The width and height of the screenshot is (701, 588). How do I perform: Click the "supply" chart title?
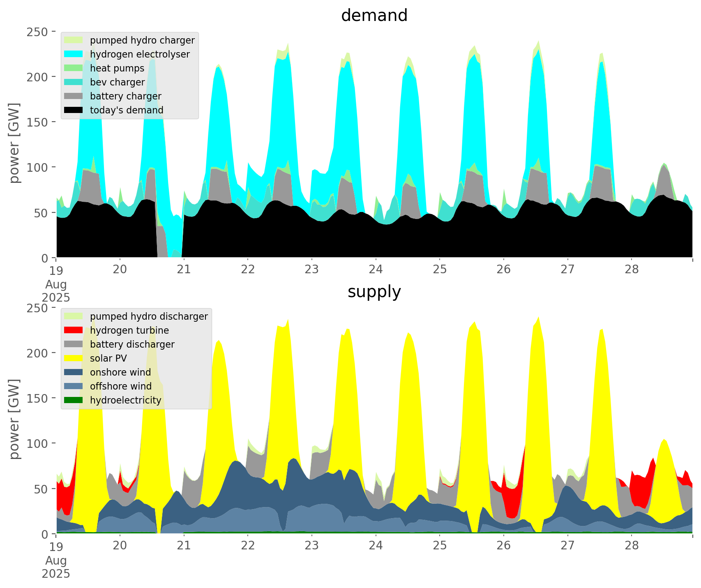(374, 292)
